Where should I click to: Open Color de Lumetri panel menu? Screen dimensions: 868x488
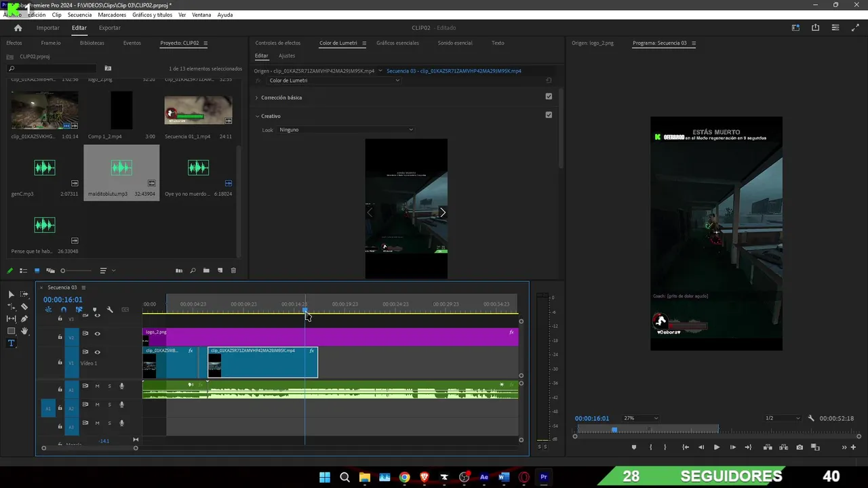click(x=364, y=43)
